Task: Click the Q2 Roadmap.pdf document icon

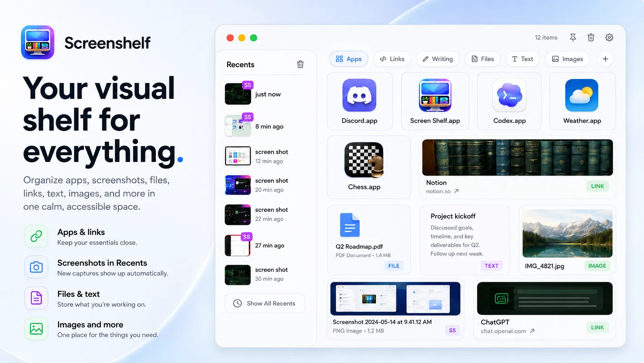Action: pos(350,225)
